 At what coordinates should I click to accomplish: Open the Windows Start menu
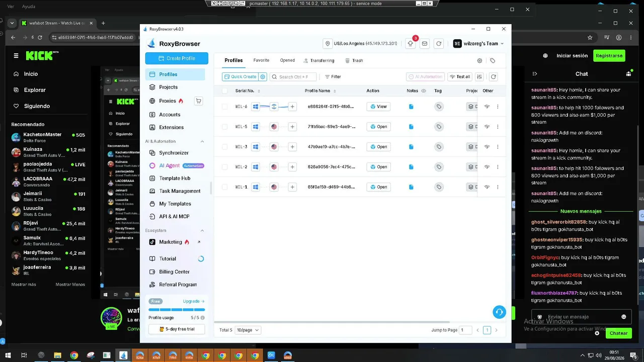8,355
